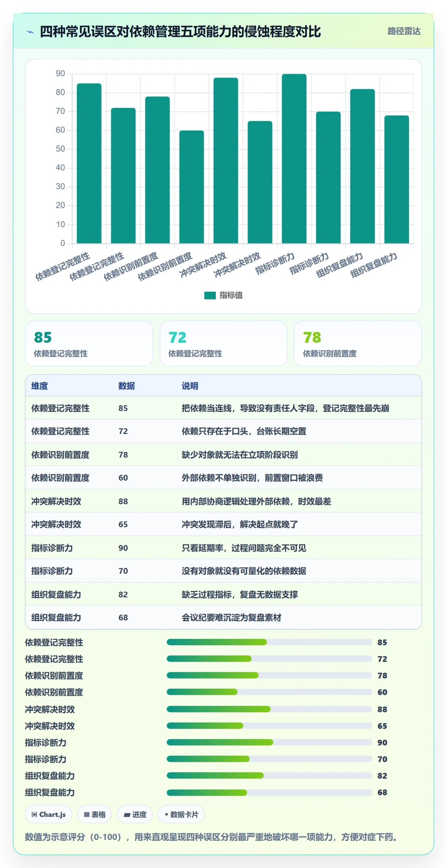
Task: Click the 维度 column header
Action: (x=40, y=386)
